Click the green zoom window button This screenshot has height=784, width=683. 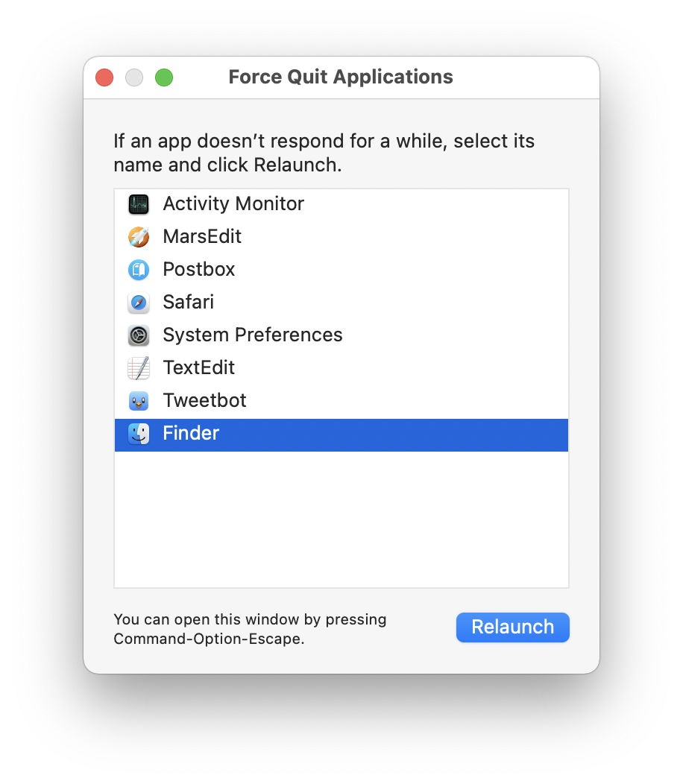click(164, 78)
